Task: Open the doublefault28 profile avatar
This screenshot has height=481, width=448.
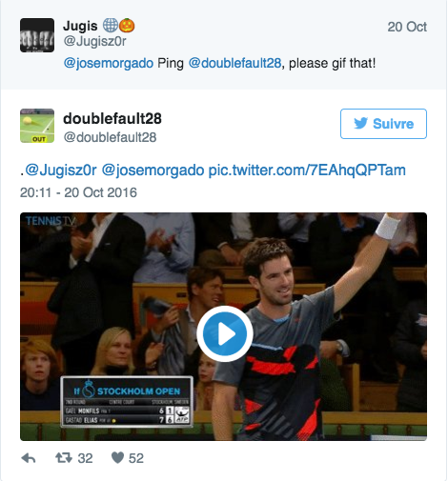Action: pos(37,126)
